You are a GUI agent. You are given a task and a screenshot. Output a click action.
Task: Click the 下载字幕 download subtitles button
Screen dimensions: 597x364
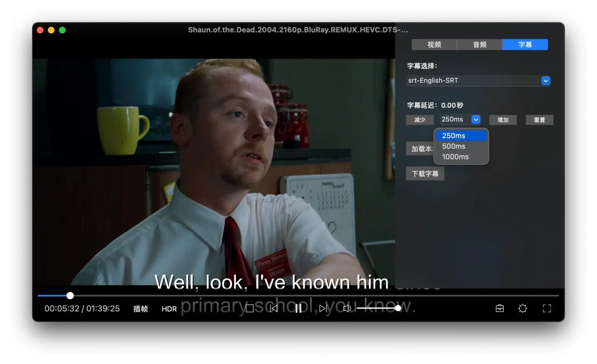[425, 173]
